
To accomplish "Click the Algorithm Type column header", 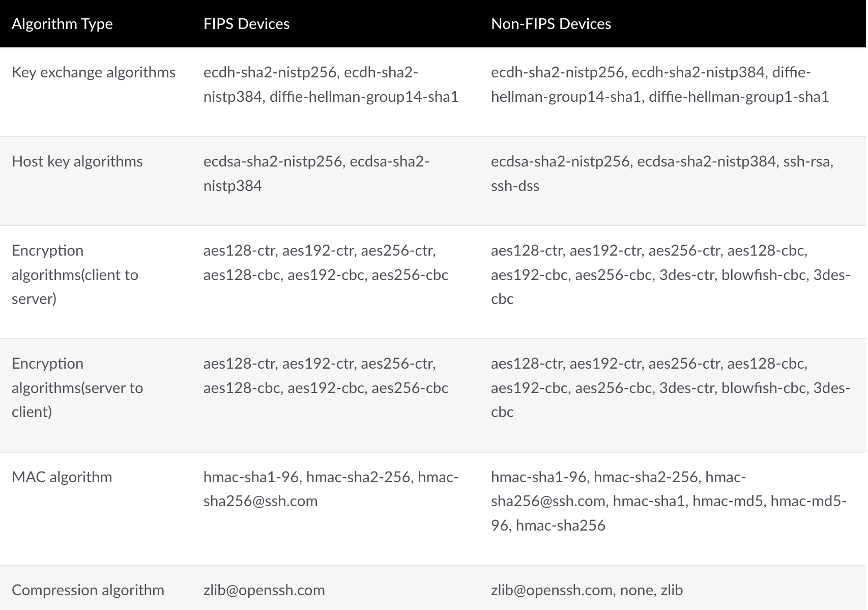I will 62,24.
